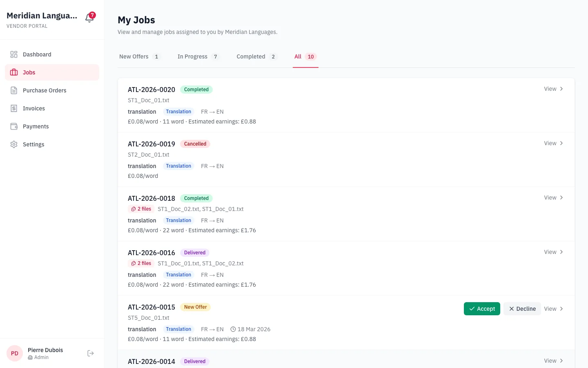
Task: Switch to the In Progress tab
Action: coord(198,57)
